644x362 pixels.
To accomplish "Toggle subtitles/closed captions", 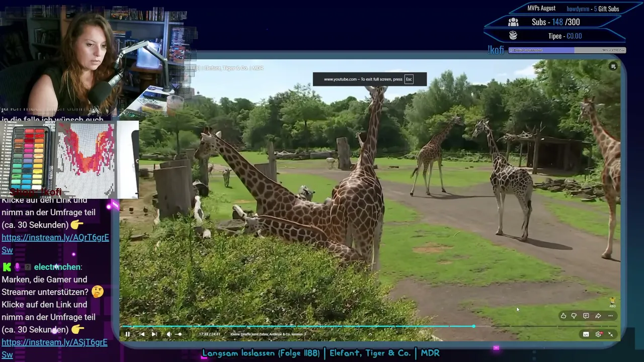I will [x=586, y=334].
